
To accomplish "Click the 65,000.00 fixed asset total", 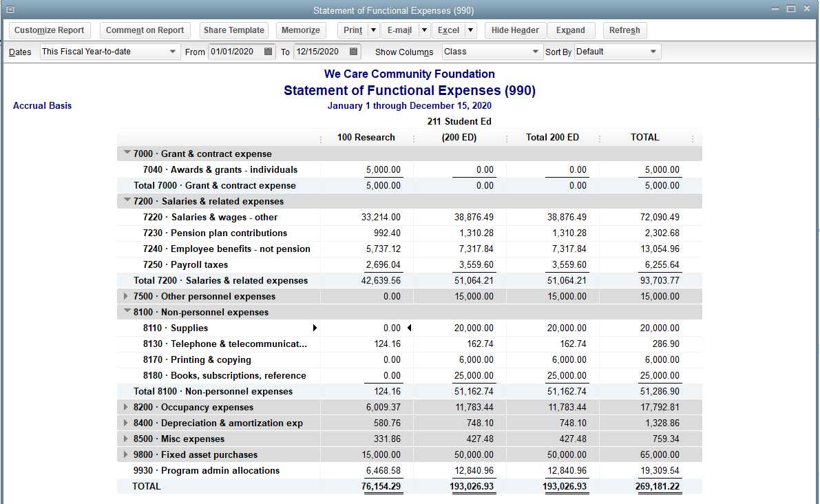I will click(x=660, y=454).
